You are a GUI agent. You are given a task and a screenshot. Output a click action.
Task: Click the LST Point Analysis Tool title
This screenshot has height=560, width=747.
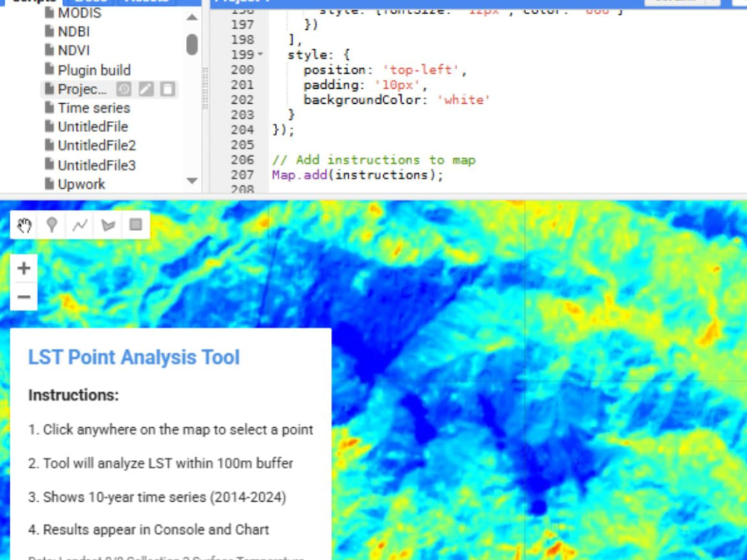click(134, 357)
